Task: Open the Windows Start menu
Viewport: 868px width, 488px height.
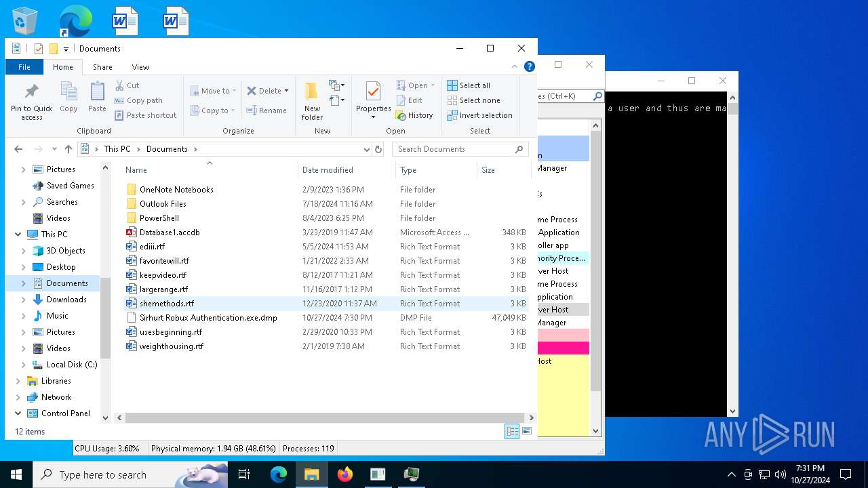Action: coord(16,474)
